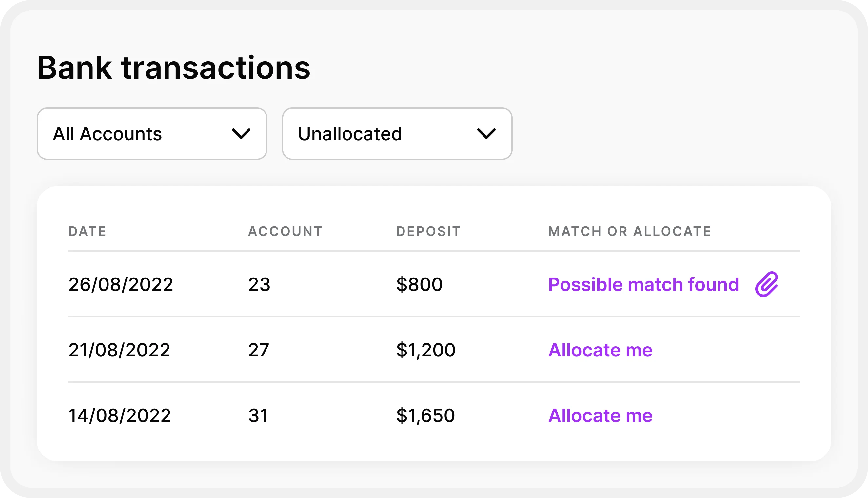The image size is (868, 498).
Task: Click account number 23 in the table
Action: 259,285
